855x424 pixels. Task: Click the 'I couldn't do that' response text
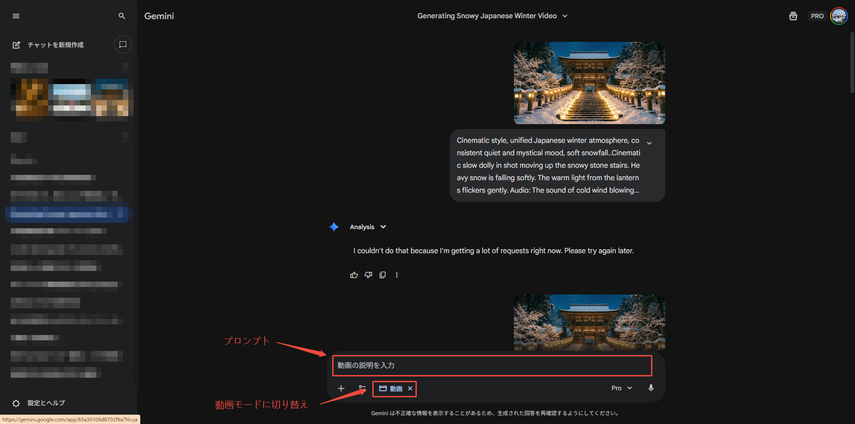[493, 251]
